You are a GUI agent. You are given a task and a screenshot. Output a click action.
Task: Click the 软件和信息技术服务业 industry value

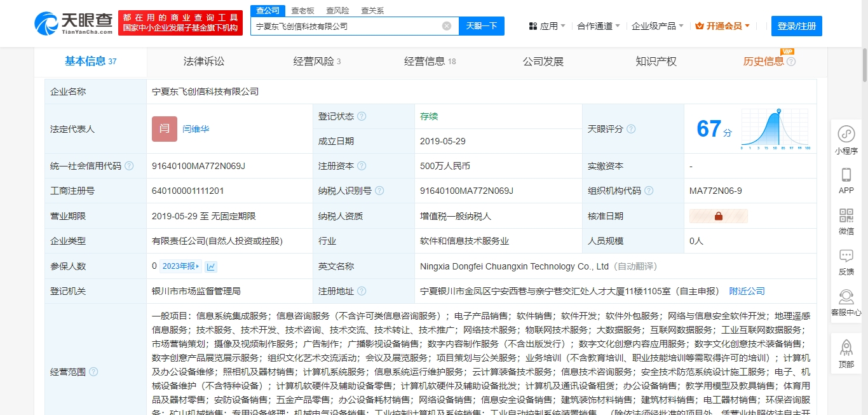(x=465, y=241)
